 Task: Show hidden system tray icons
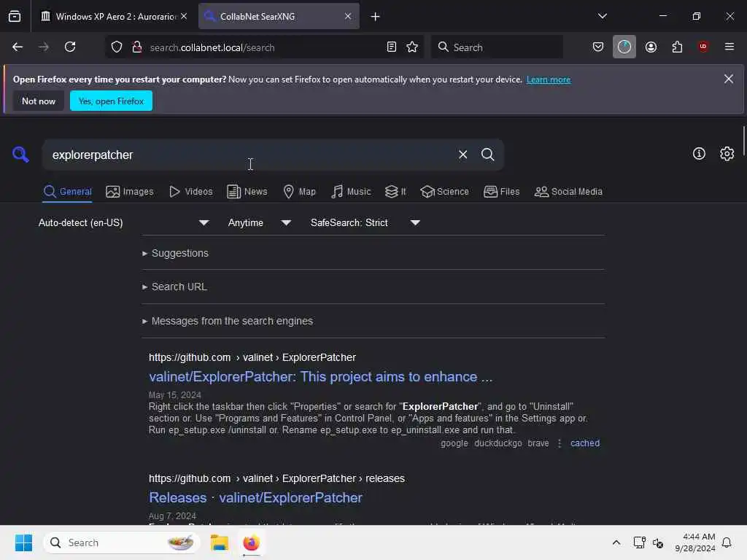coord(616,542)
